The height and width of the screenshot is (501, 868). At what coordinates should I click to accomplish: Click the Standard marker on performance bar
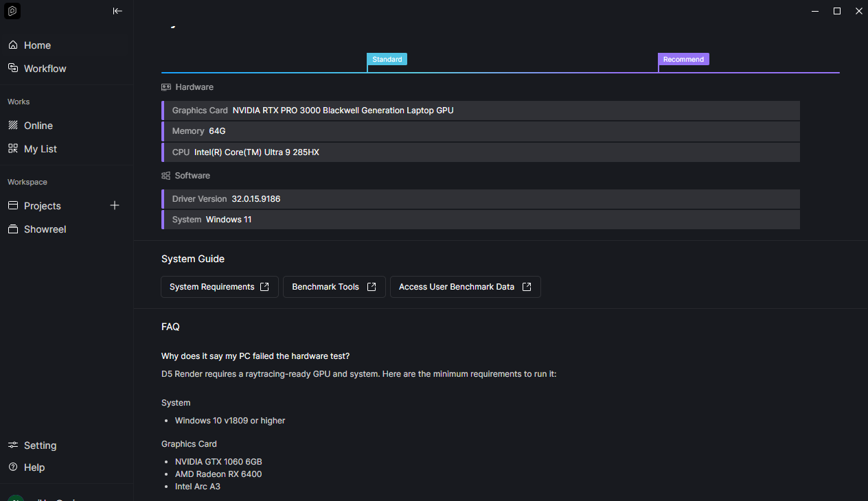[387, 60]
